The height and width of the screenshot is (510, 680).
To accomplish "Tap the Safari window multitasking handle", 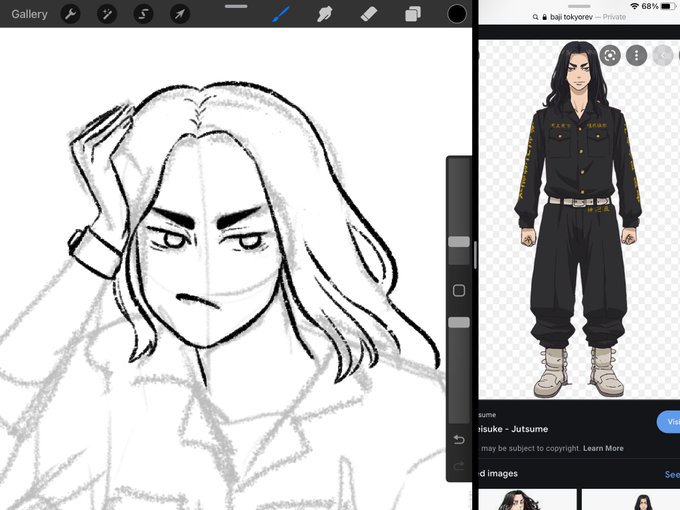I will click(579, 6).
